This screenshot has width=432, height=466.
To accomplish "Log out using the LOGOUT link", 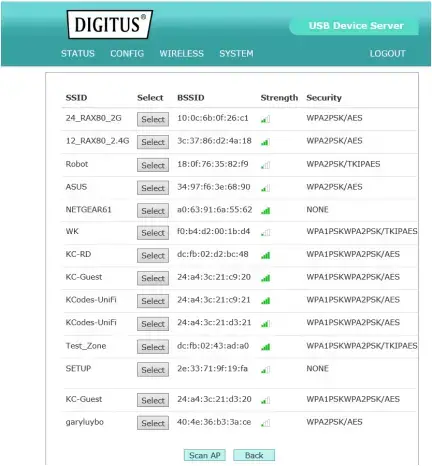I will pyautogui.click(x=387, y=53).
